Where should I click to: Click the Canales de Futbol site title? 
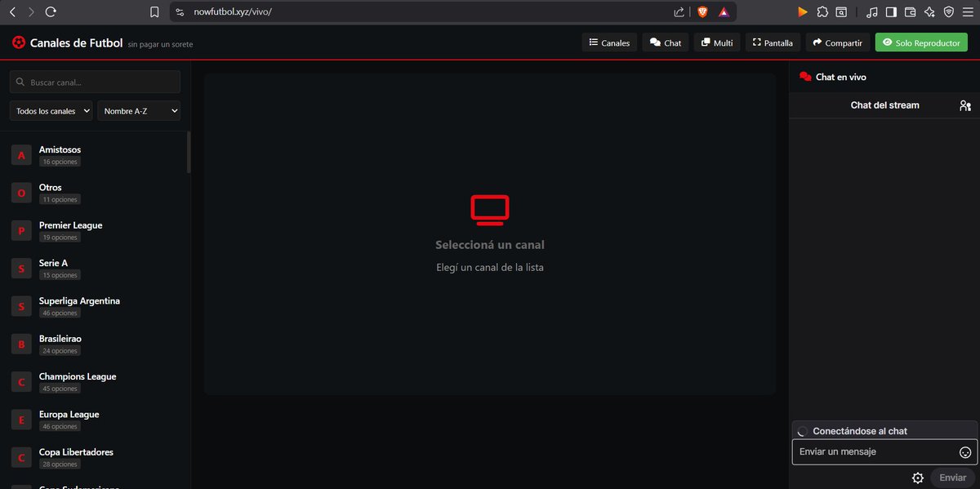click(x=76, y=42)
